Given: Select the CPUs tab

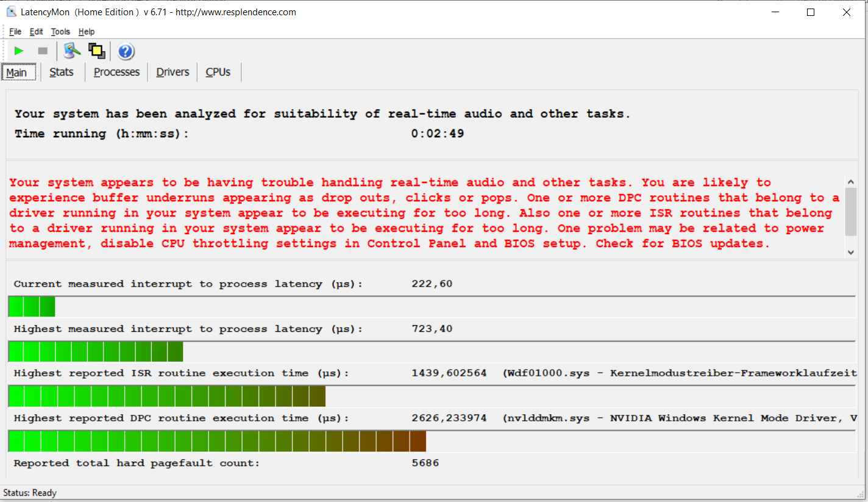Looking at the screenshot, I should point(218,72).
